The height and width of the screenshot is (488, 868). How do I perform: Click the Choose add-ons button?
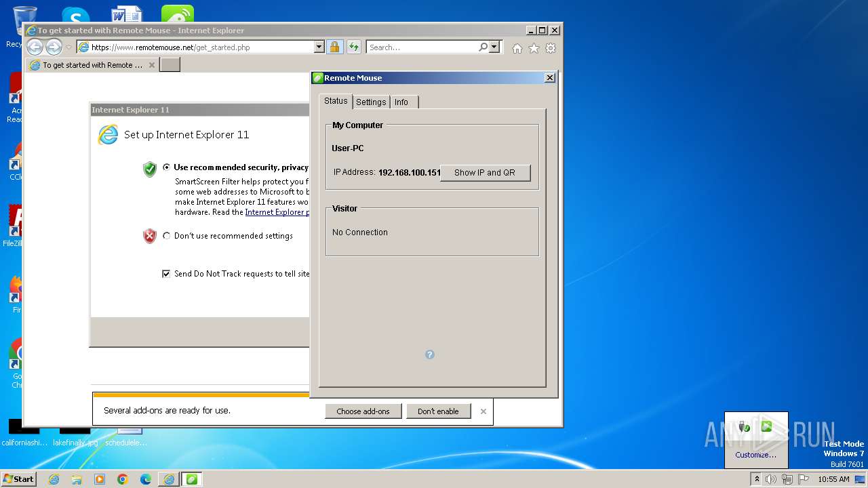363,411
